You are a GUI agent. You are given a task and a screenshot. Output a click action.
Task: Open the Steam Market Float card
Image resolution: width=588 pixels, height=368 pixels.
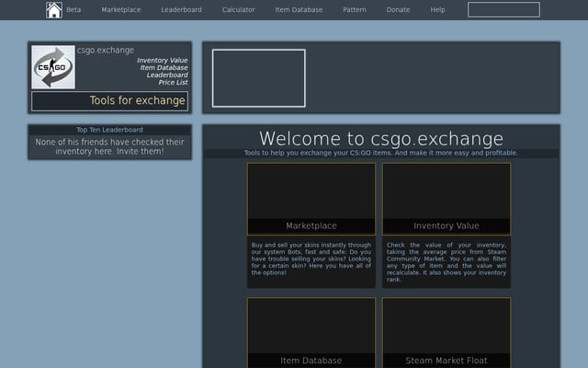pos(447,333)
